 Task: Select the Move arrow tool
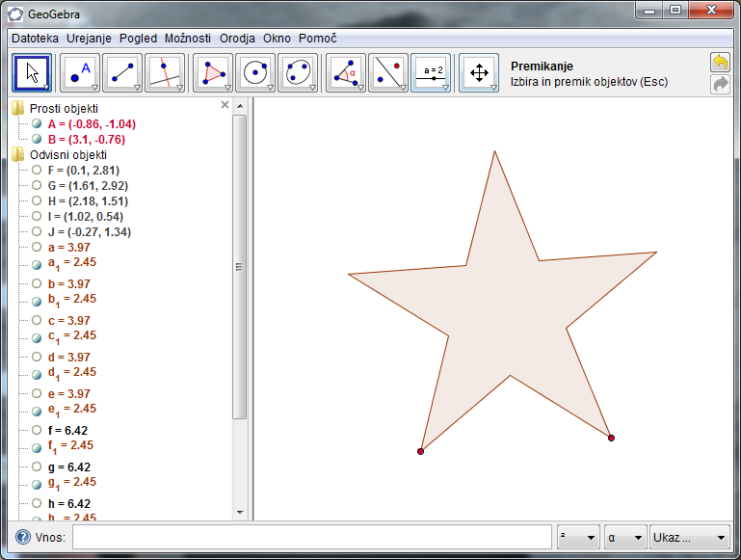(x=32, y=73)
